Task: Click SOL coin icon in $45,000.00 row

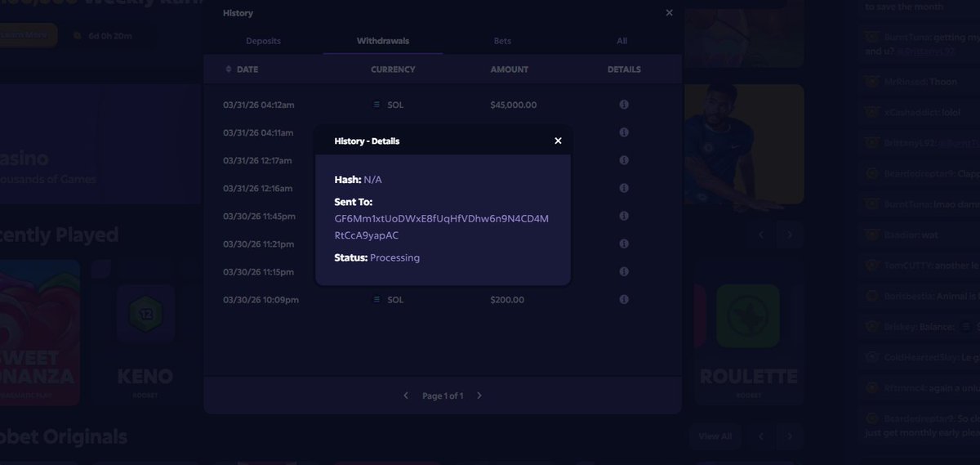Action: coord(376,105)
